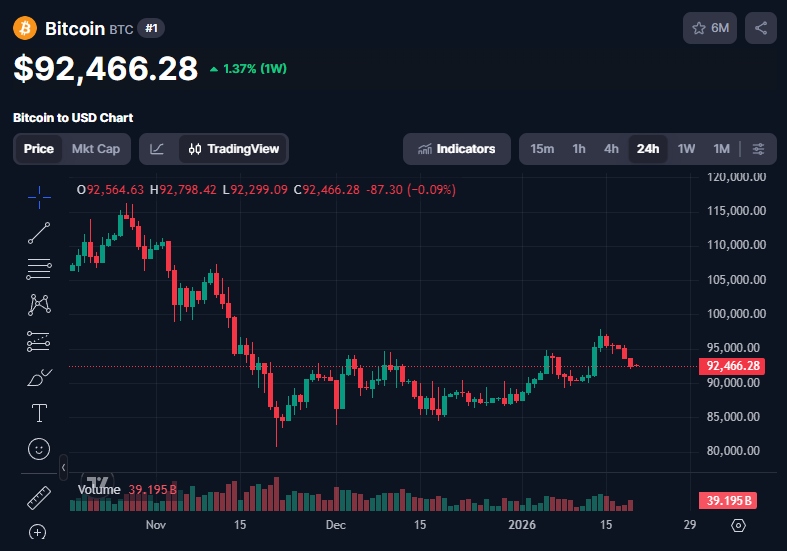Click the O92,564.63 open value in legend

click(x=110, y=190)
